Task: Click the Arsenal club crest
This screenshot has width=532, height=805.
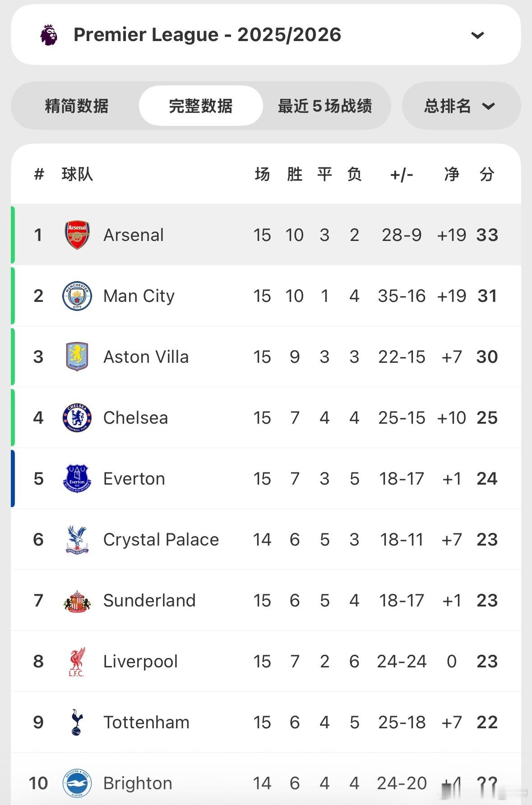Action: click(77, 235)
